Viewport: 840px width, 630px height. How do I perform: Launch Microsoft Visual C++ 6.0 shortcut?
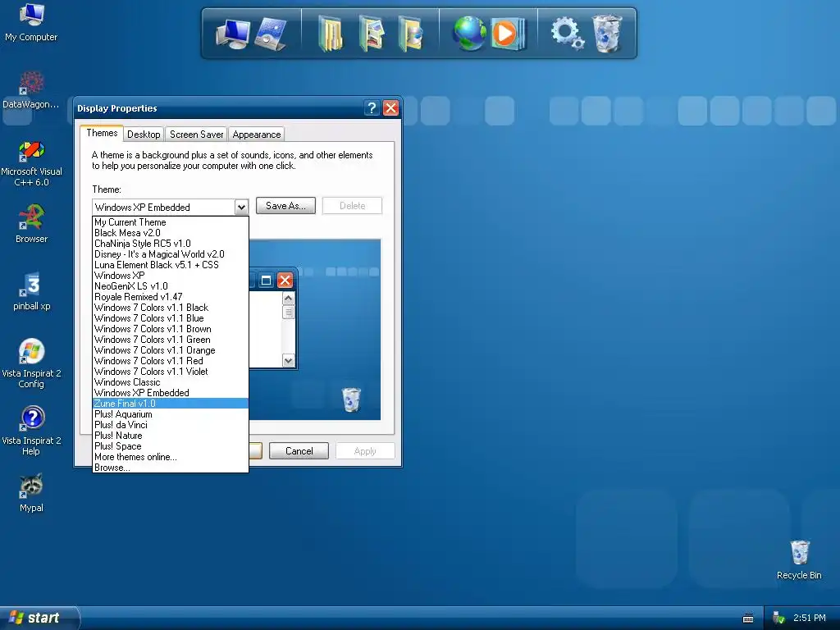31,163
